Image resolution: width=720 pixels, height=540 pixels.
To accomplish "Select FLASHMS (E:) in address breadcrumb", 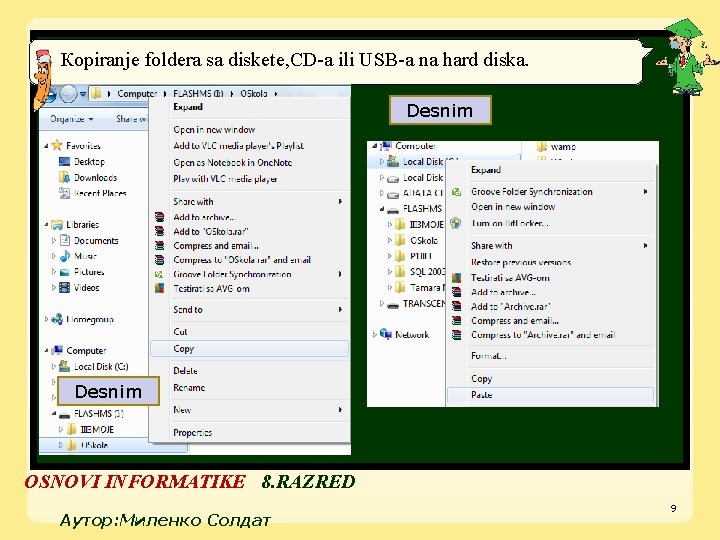I will pyautogui.click(x=198, y=94).
